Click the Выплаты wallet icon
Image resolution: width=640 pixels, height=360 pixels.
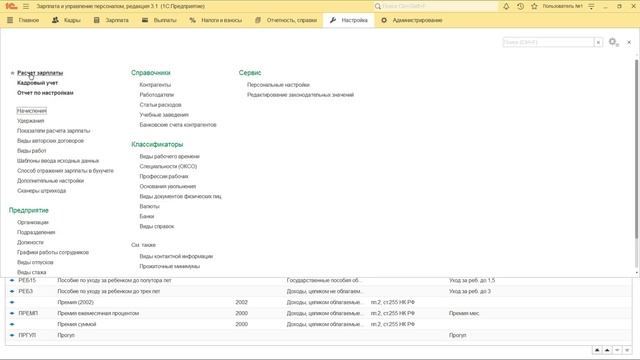(145, 20)
